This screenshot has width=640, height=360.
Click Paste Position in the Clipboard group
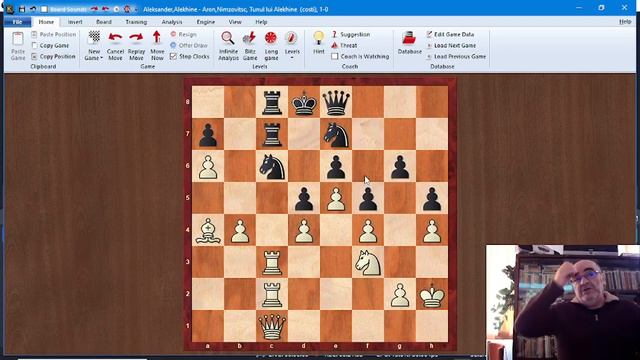pyautogui.click(x=53, y=35)
